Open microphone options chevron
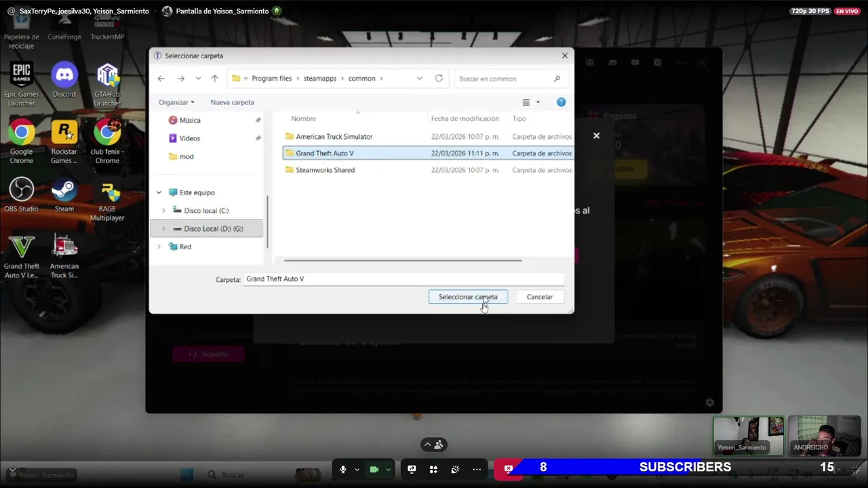This screenshot has height=488, width=868. pos(357,469)
